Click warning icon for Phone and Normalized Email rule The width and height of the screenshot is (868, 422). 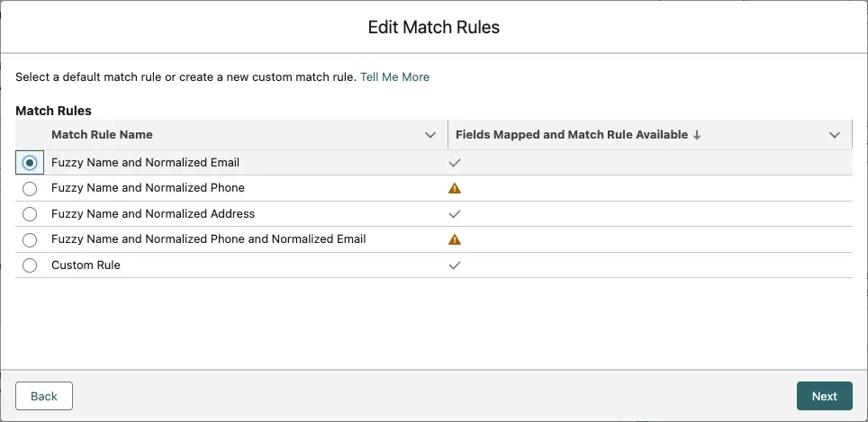[455, 239]
